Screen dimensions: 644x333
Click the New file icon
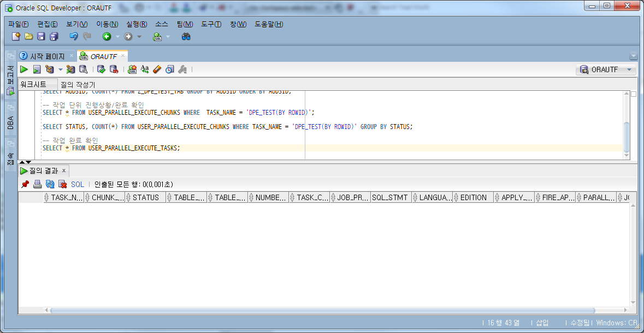(16, 36)
